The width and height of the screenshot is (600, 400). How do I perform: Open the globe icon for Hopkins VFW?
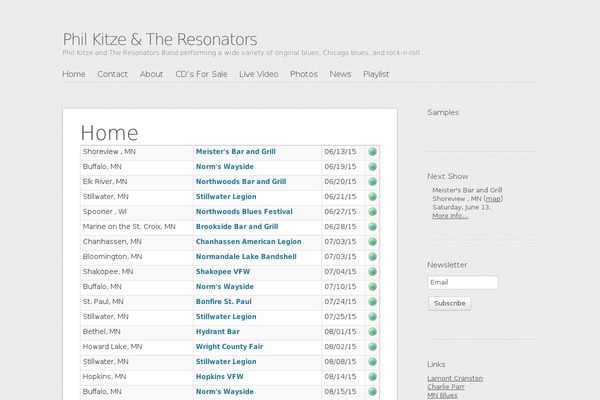coord(372,377)
